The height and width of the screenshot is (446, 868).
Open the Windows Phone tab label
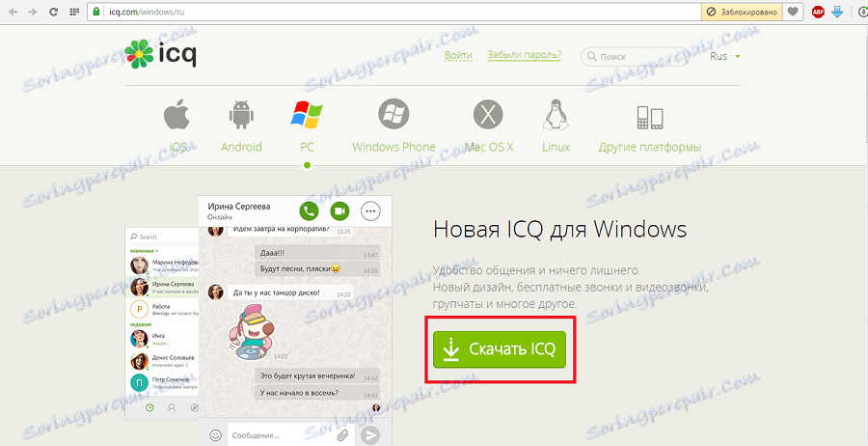coord(393,148)
